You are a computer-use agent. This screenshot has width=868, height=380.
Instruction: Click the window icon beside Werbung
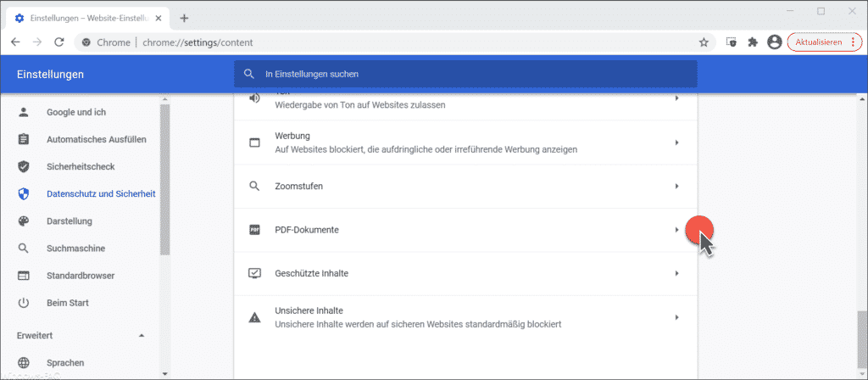pyautogui.click(x=254, y=142)
